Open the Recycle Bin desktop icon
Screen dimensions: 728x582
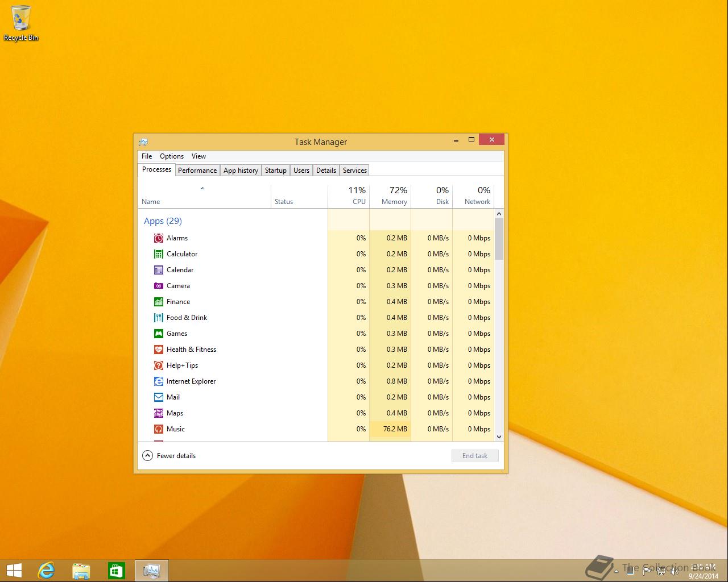click(x=21, y=23)
